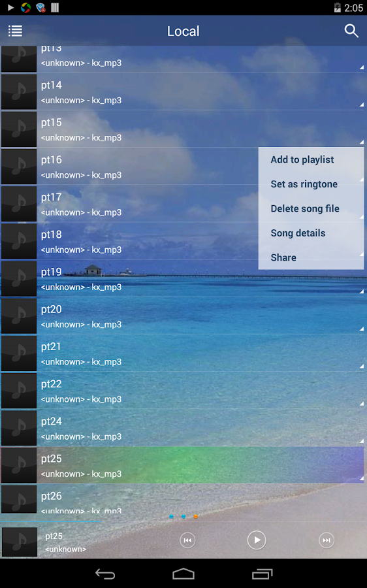Click album art of highlighted pt25 row
Image resolution: width=367 pixels, height=588 pixels.
(19, 465)
